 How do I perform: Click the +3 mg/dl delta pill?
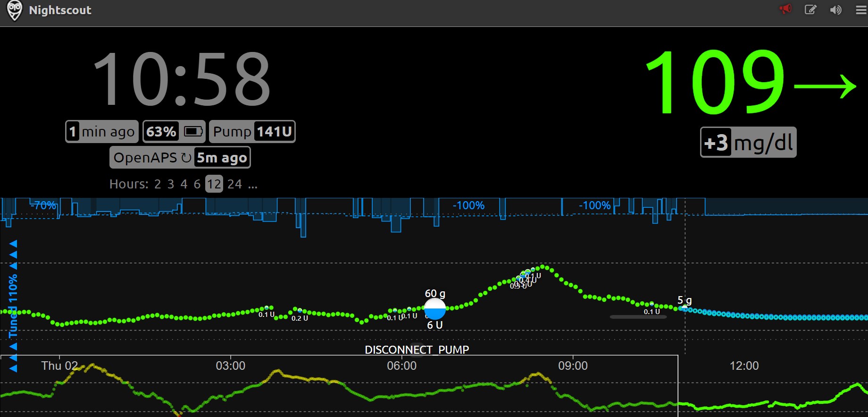click(748, 142)
